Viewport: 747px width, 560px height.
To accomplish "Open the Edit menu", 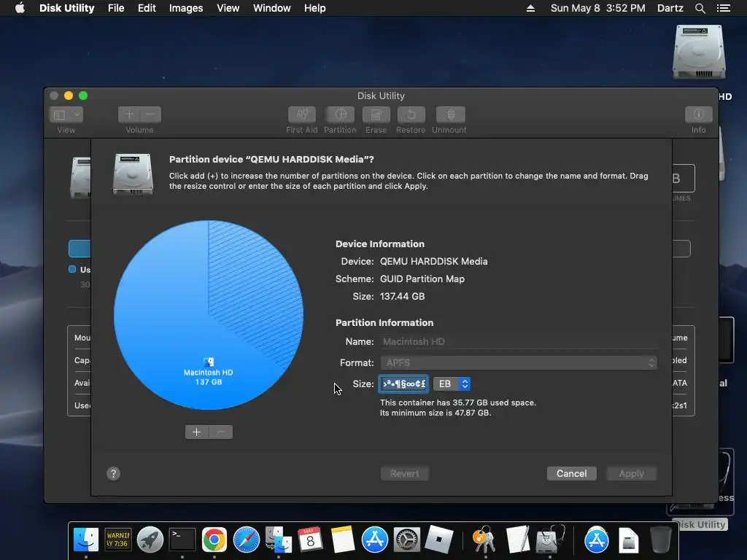I will click(147, 8).
